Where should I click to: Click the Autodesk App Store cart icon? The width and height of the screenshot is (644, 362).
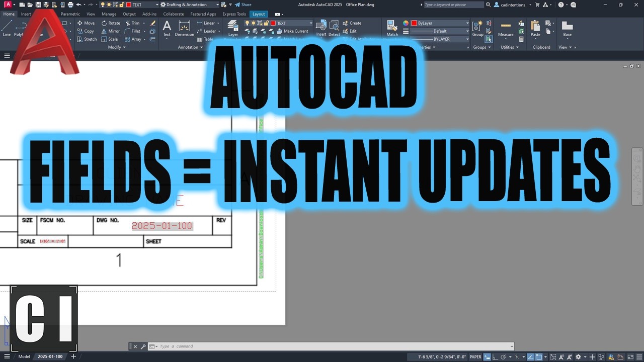(x=538, y=5)
